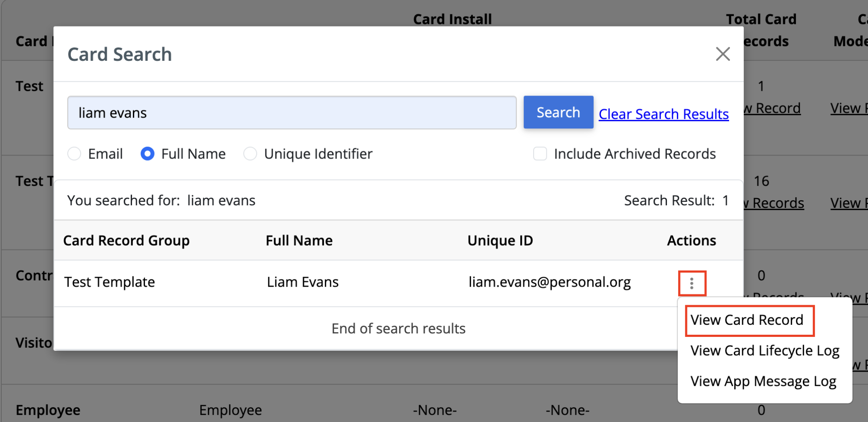Viewport: 868px width, 422px height.
Task: Select View App Message Log
Action: coord(763,381)
